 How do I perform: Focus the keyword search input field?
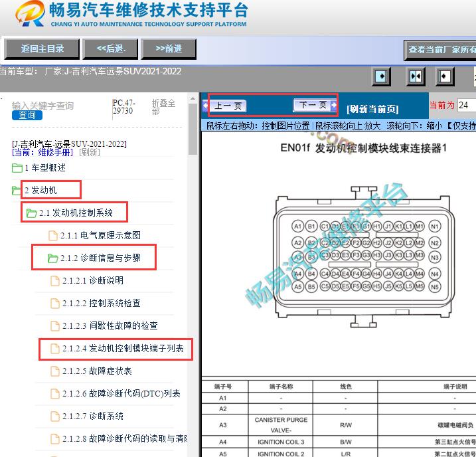click(59, 106)
